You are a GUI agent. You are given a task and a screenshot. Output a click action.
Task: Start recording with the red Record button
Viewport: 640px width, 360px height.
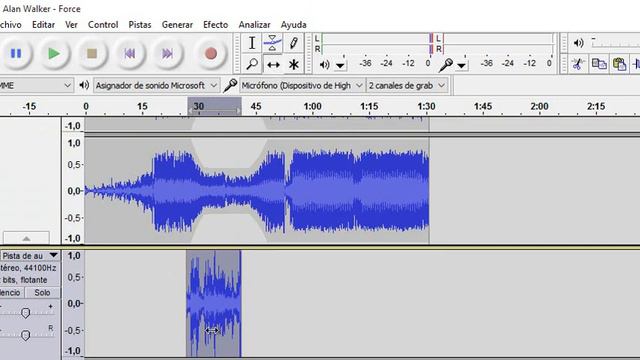coord(211,53)
